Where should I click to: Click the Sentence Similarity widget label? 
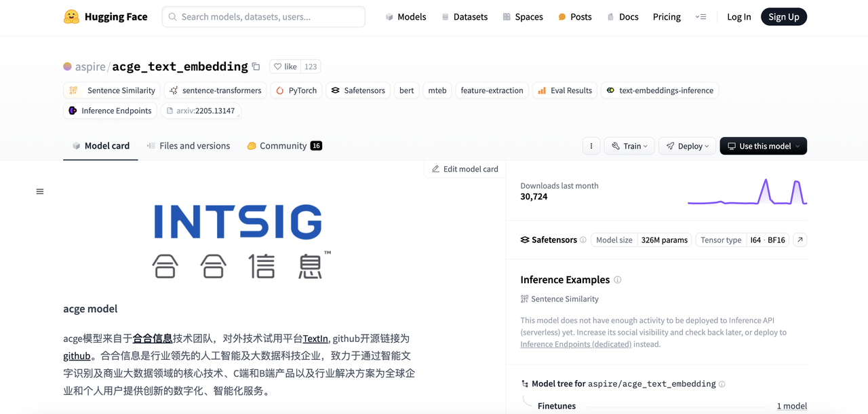tap(559, 299)
